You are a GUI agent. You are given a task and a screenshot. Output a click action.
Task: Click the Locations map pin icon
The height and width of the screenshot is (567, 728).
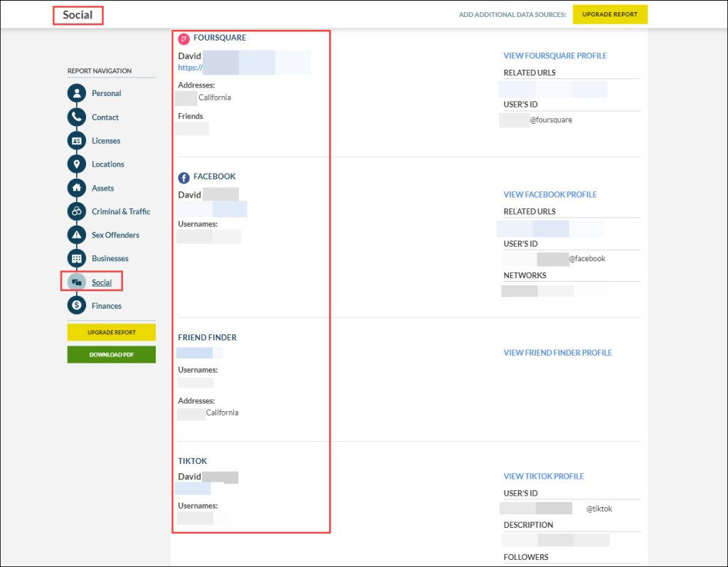[77, 164]
